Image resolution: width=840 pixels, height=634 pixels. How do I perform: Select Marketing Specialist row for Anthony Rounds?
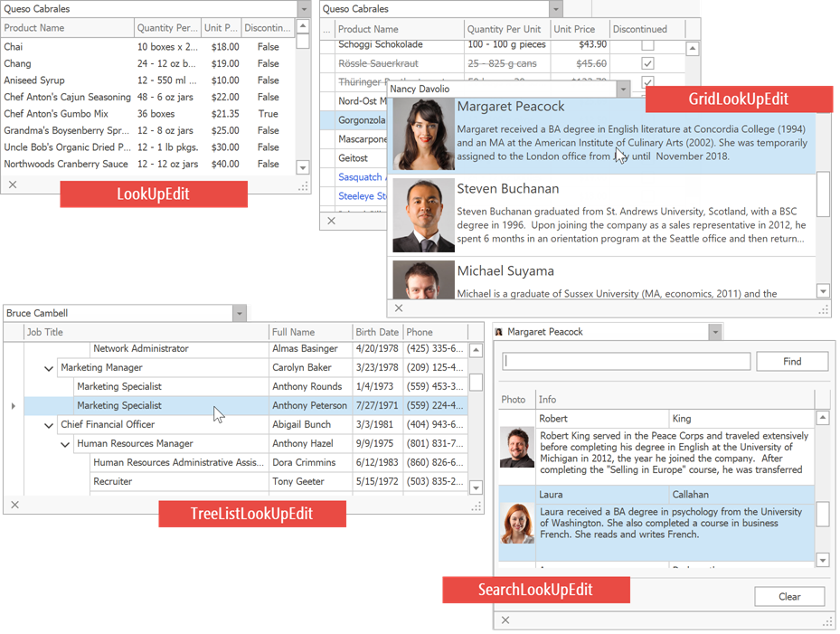pyautogui.click(x=246, y=387)
